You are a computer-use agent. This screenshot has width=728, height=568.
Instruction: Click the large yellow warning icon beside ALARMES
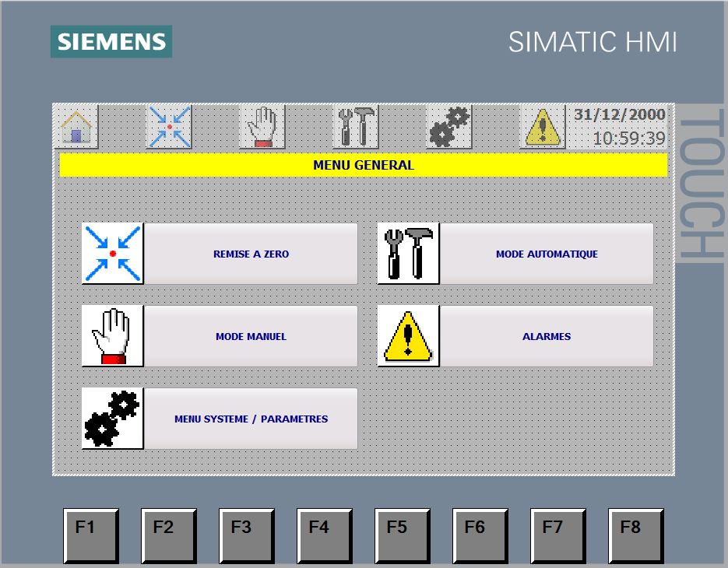[409, 336]
